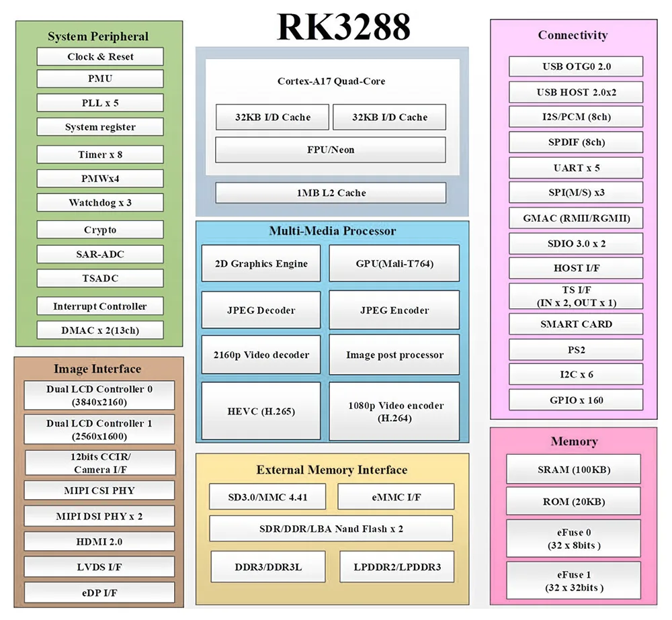Click the 1MB L2 Cache box

[330, 193]
